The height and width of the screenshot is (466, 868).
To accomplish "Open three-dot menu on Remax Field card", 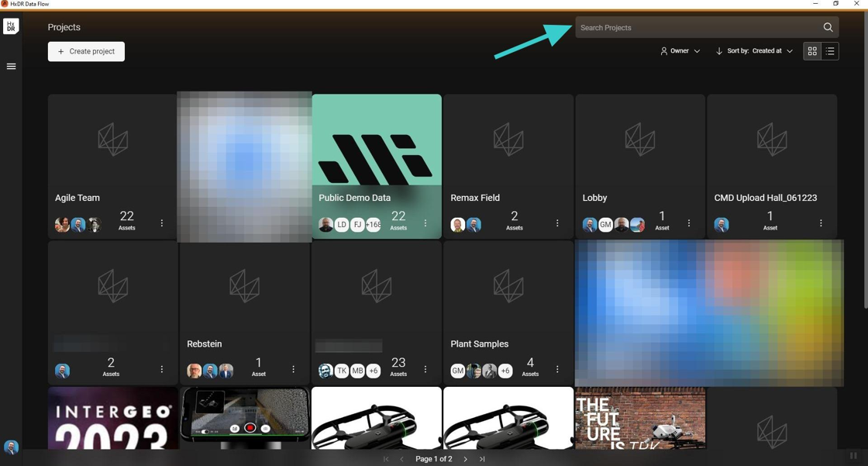I will pyautogui.click(x=557, y=223).
